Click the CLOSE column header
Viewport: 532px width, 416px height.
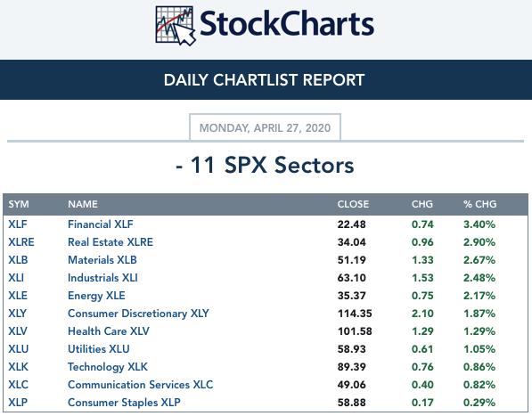pos(353,204)
